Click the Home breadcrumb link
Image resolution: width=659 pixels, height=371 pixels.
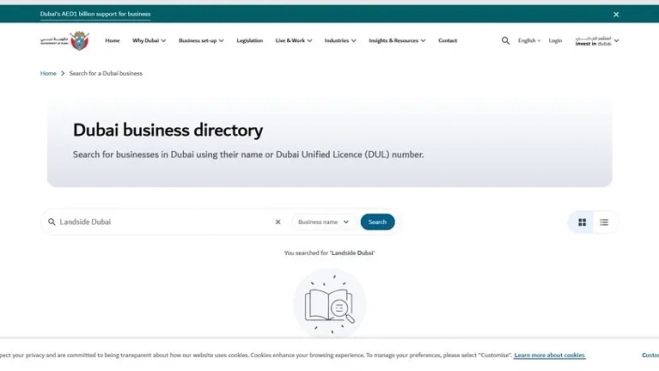(x=48, y=74)
